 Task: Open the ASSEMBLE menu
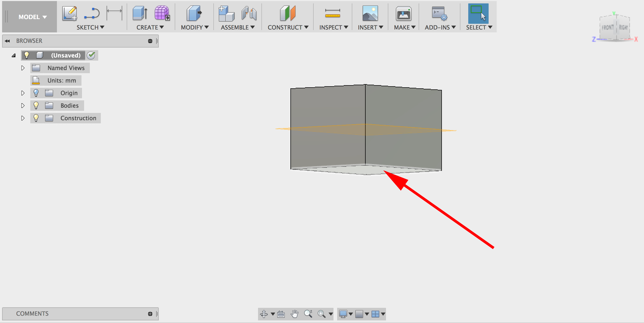pos(238,27)
